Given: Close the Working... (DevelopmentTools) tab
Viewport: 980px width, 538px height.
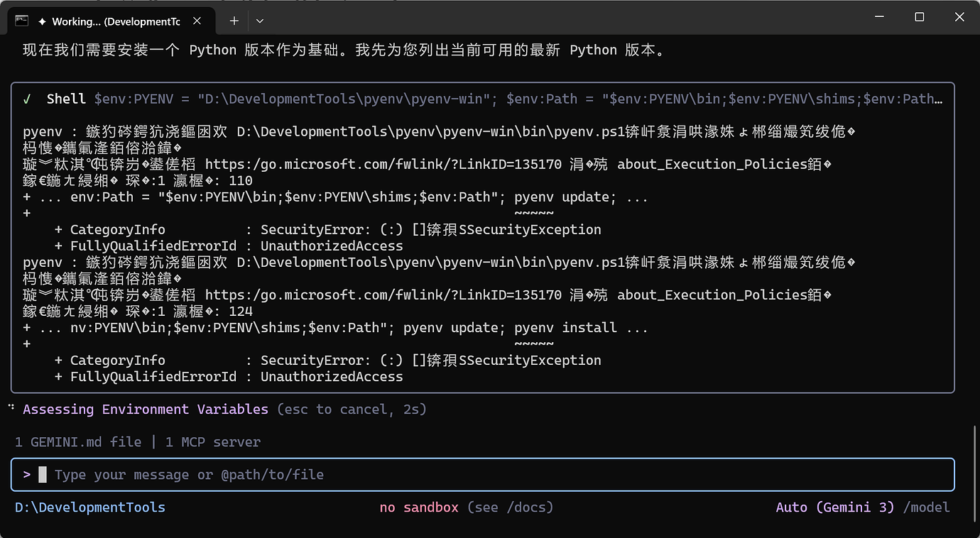Looking at the screenshot, I should tap(197, 21).
